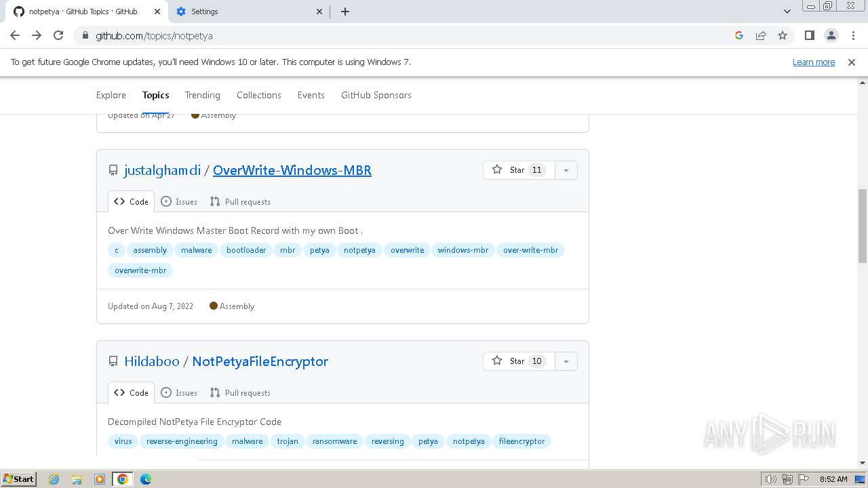Click the 'ransomware' topic tag
This screenshot has width=868, height=488.
(334, 441)
